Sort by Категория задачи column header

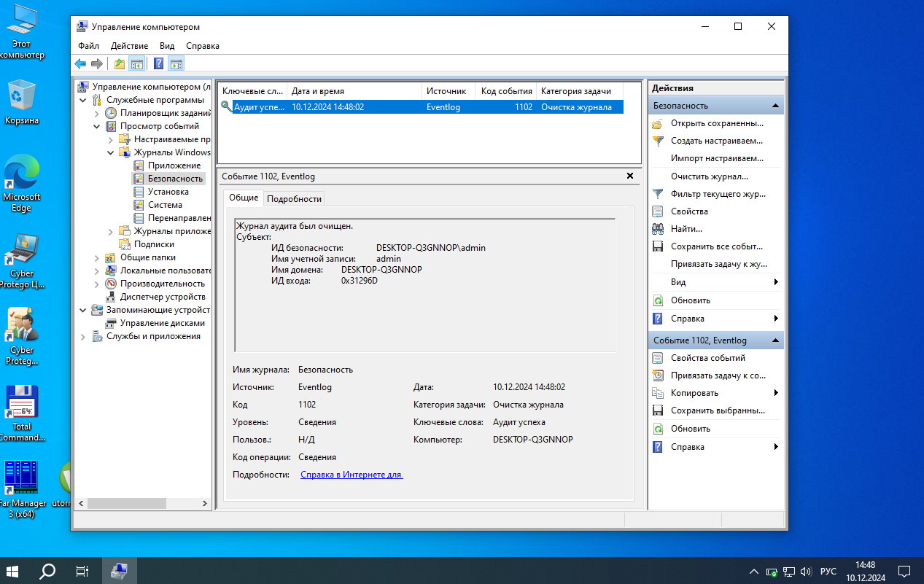tap(580, 91)
